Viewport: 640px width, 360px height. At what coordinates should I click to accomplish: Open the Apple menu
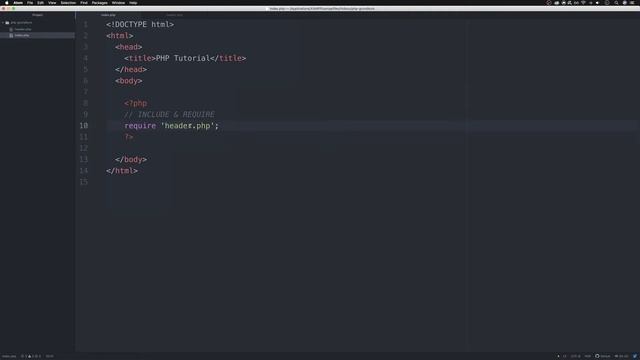click(7, 2)
